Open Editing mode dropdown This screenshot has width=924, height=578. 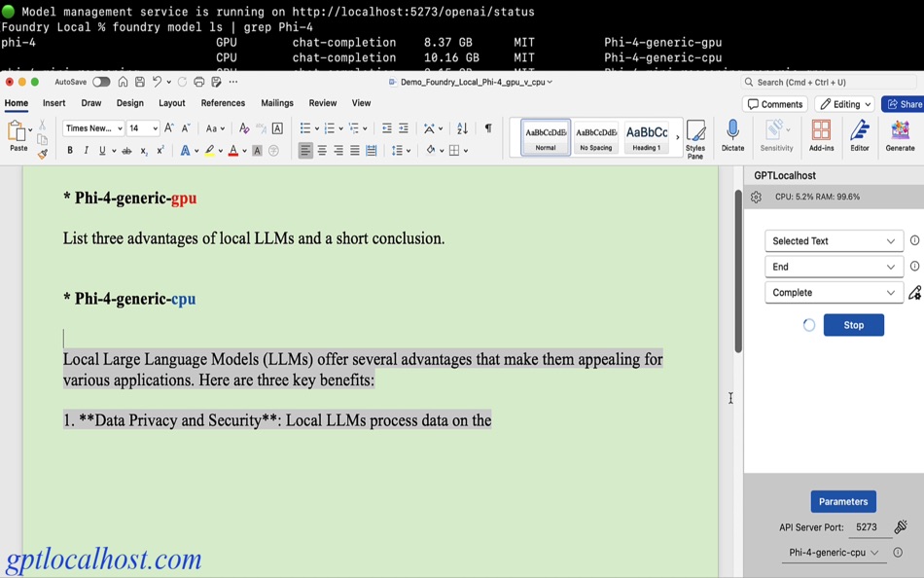point(844,104)
